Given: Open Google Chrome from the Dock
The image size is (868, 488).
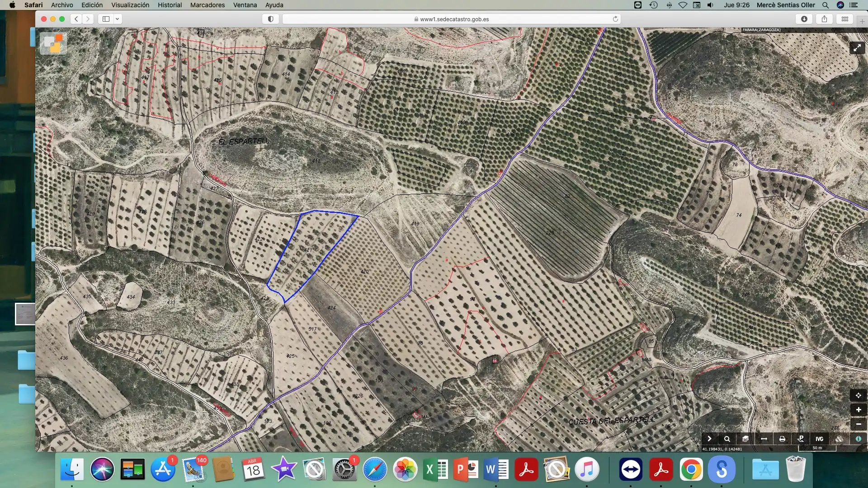Looking at the screenshot, I should point(691,469).
